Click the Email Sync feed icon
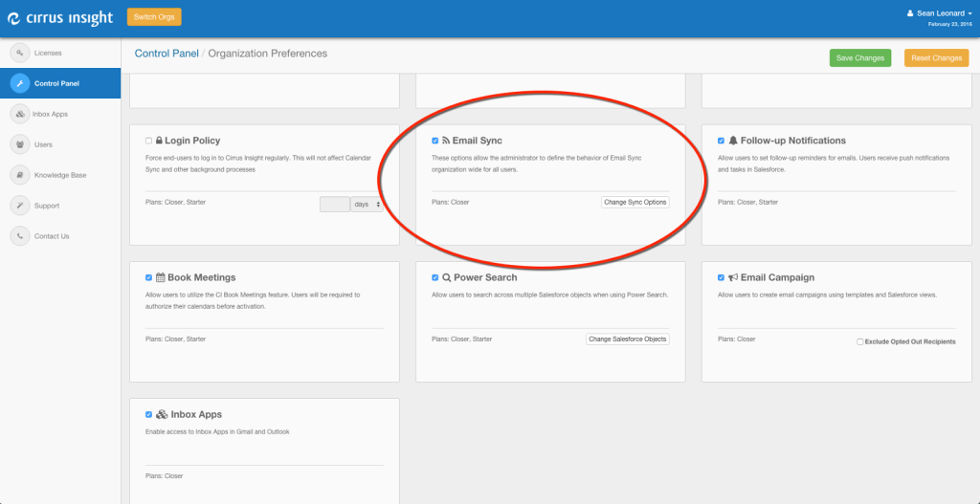 pyautogui.click(x=446, y=141)
